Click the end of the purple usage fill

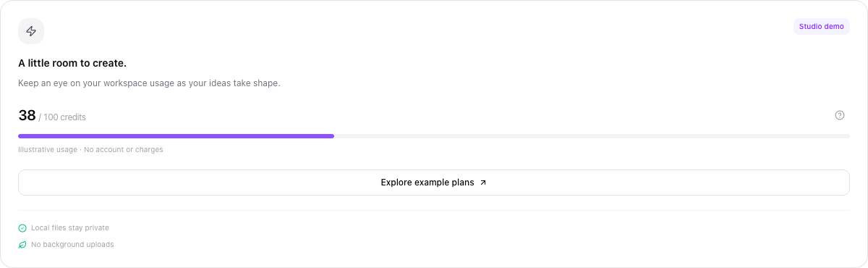pyautogui.click(x=331, y=136)
